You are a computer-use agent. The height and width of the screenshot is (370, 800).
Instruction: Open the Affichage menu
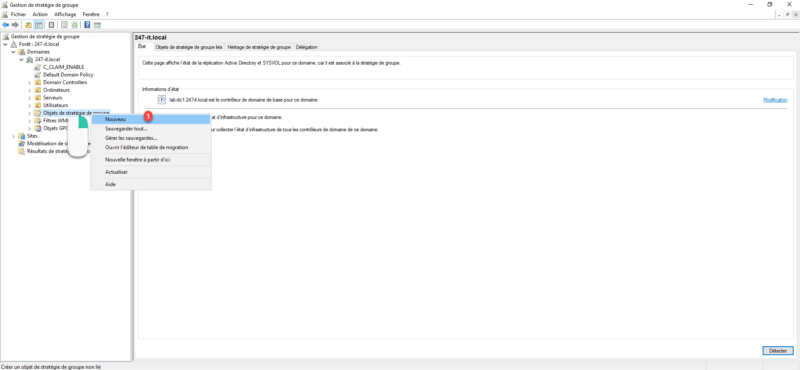point(65,14)
